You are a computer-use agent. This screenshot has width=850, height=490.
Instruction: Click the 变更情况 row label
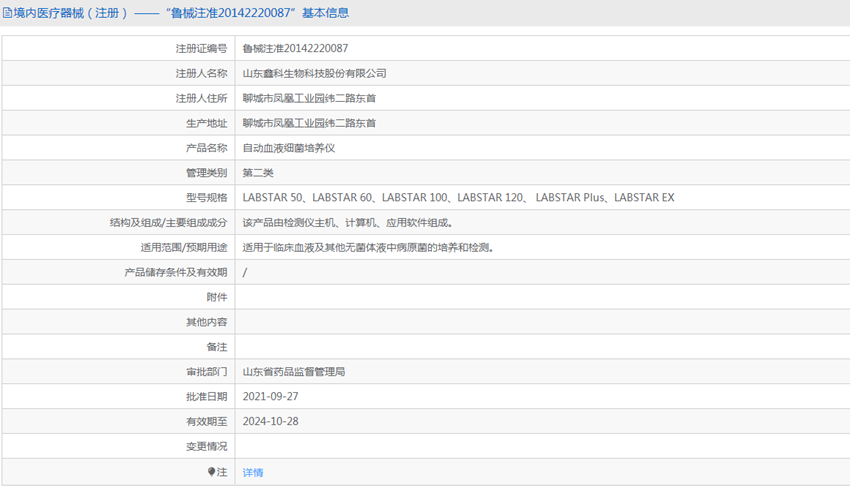pos(206,447)
